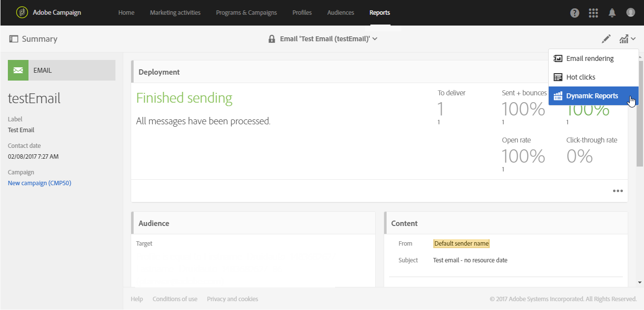Click the Adobe Campaign logo icon
Image resolution: width=644 pixels, height=310 pixels.
22,13
